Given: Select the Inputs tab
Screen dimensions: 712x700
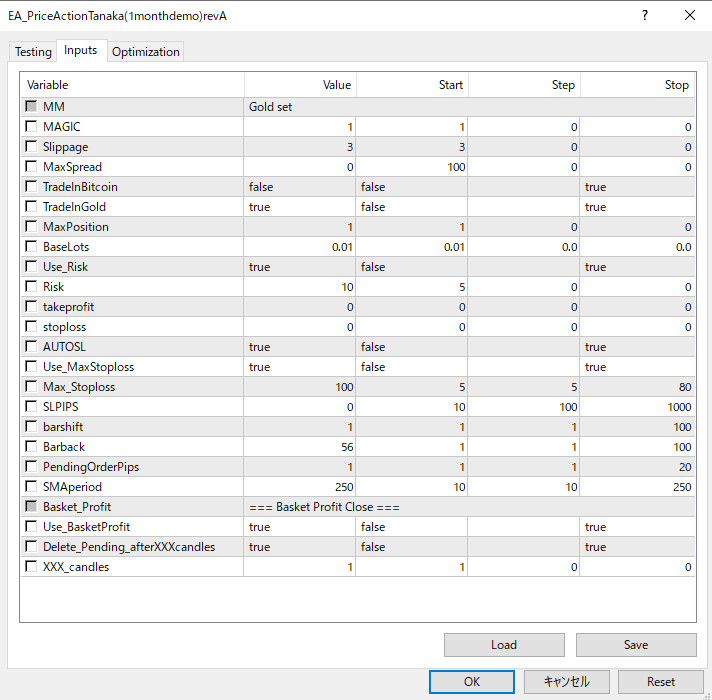Looking at the screenshot, I should tap(81, 50).
